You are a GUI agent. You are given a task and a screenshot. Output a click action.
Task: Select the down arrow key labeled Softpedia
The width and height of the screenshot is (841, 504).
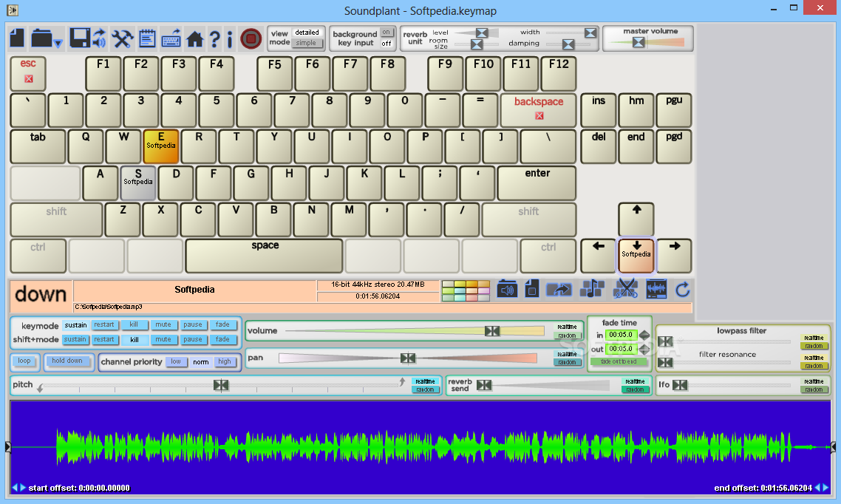pyautogui.click(x=636, y=255)
